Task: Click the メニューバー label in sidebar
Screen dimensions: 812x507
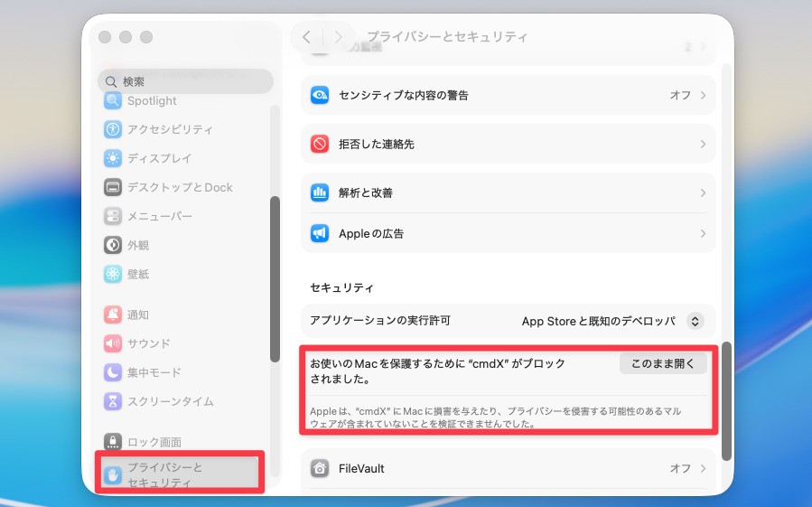Action: tap(160, 216)
